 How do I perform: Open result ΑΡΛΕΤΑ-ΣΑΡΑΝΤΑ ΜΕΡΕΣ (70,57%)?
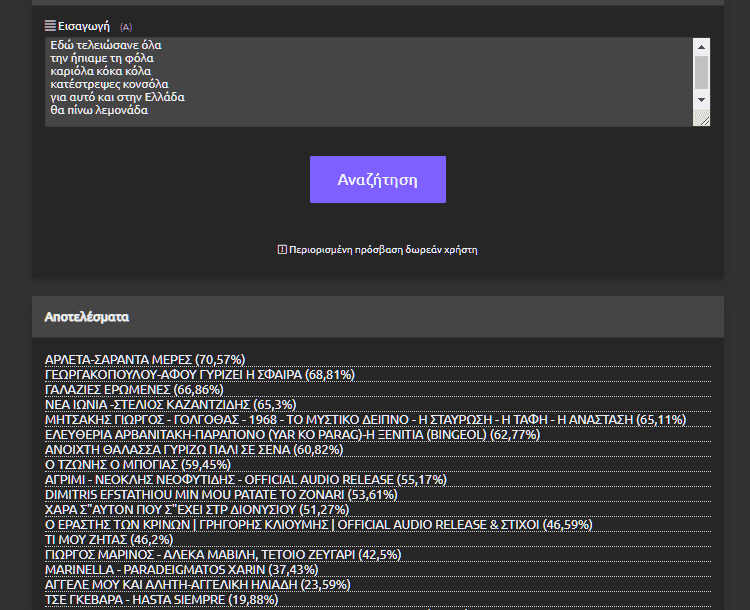point(145,359)
